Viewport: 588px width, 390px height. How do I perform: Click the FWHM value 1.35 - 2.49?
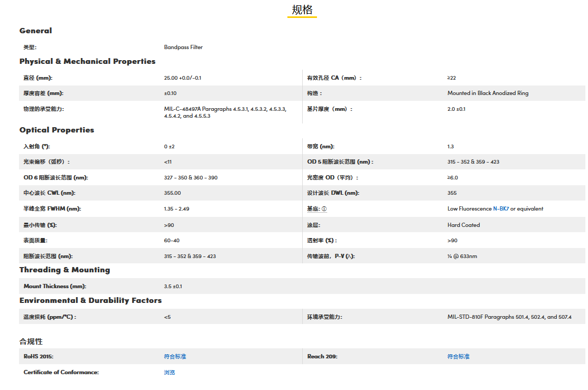tap(176, 209)
